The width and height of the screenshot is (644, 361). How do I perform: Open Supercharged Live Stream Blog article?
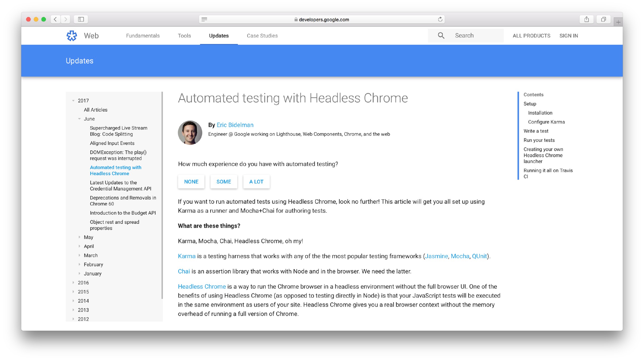[x=118, y=131]
